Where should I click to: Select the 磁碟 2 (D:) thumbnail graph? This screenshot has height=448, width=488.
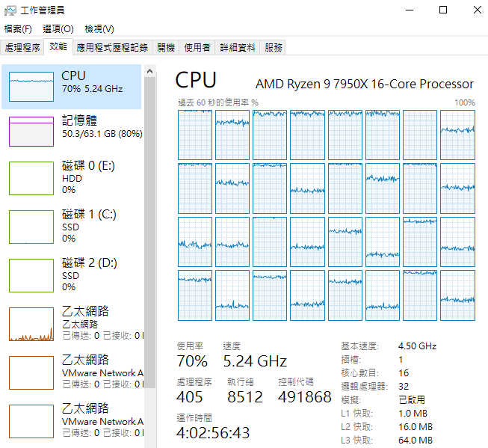[31, 275]
